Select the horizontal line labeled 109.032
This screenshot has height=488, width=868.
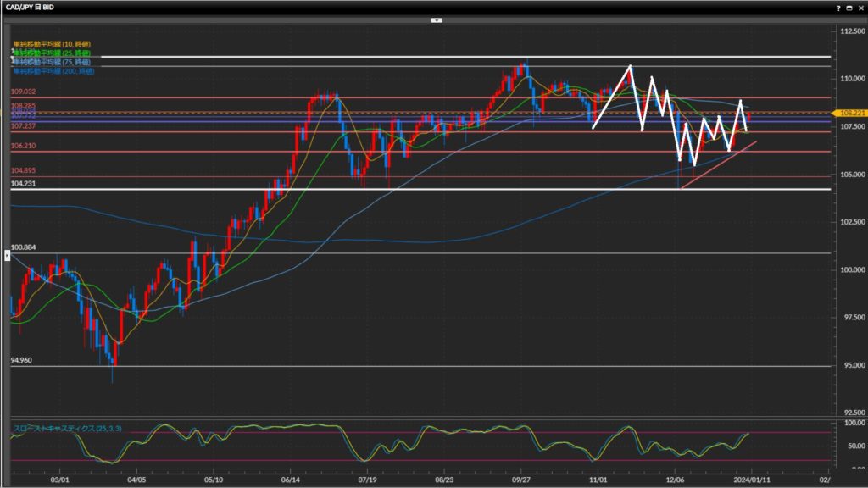tap(254, 97)
